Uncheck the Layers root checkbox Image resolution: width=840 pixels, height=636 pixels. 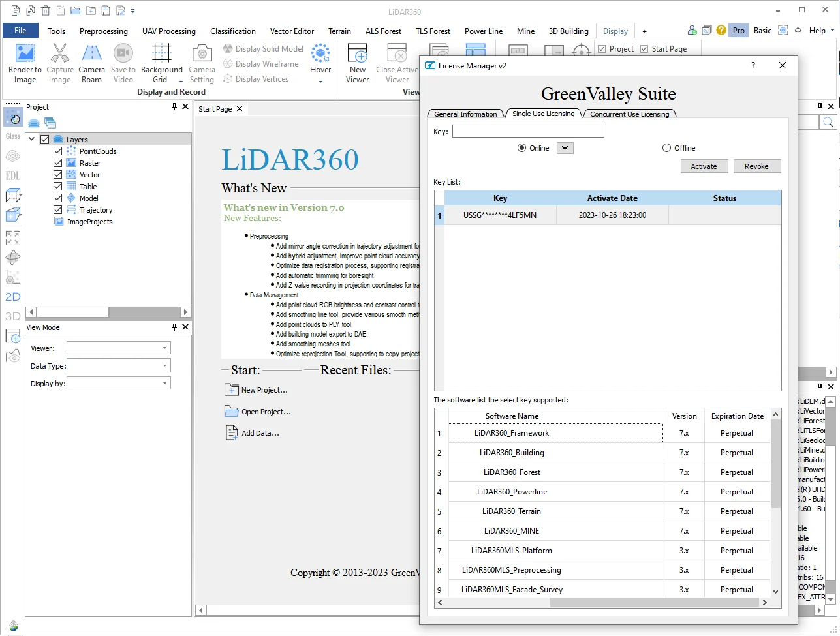pos(44,140)
